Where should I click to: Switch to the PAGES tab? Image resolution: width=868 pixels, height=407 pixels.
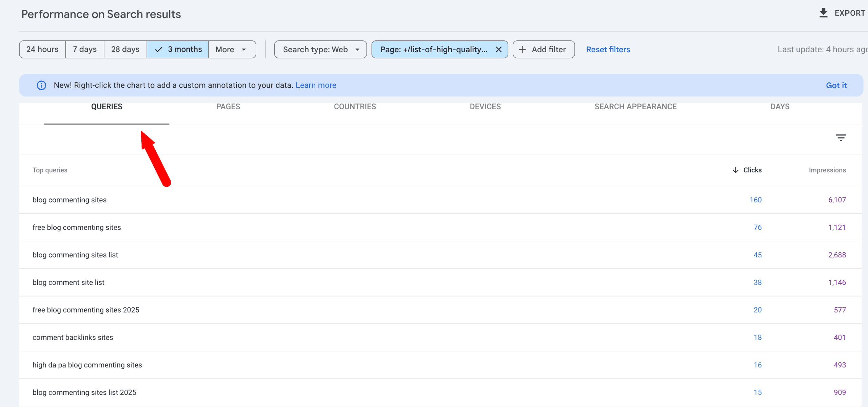[228, 106]
